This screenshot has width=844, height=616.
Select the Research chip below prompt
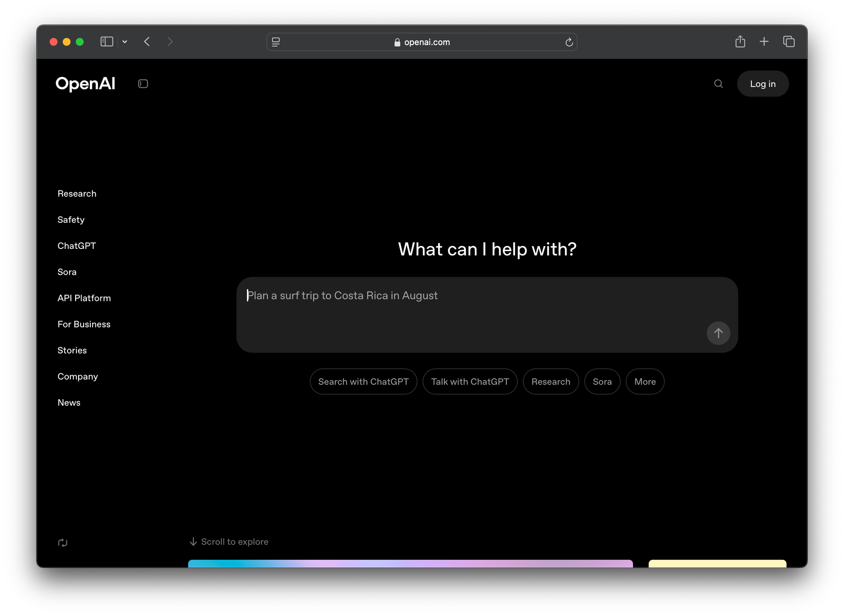point(551,381)
